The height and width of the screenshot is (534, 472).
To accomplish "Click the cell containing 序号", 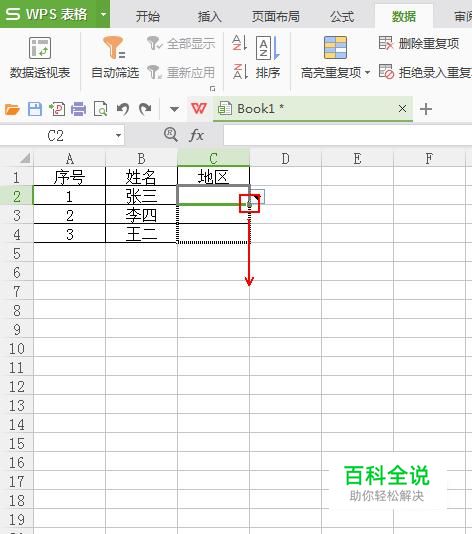I will pos(69,177).
